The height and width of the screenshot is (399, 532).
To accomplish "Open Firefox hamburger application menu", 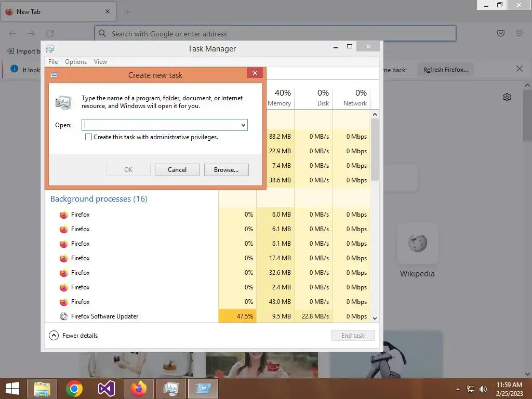I will (520, 33).
